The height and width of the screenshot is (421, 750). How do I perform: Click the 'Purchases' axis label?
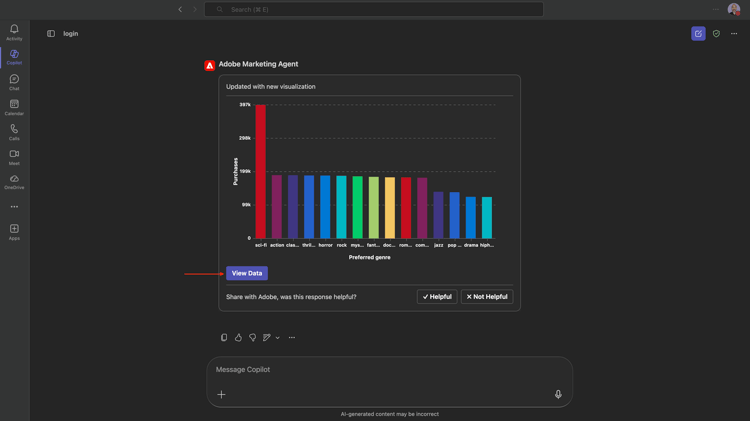point(235,171)
